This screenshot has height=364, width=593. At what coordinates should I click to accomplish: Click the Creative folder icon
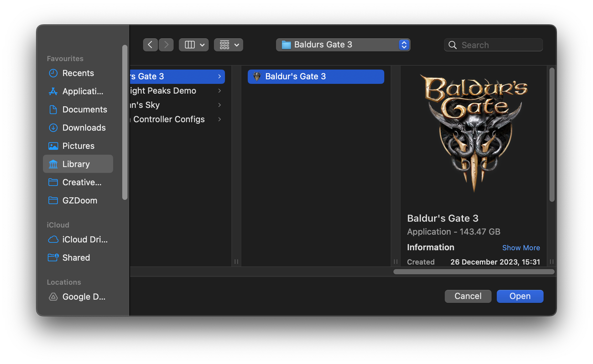(53, 182)
